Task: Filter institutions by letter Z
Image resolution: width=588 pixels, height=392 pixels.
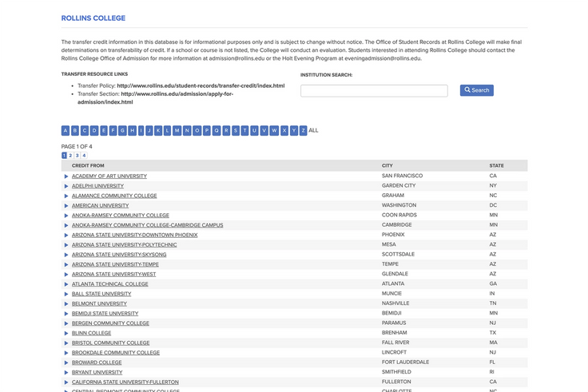Action: (303, 130)
